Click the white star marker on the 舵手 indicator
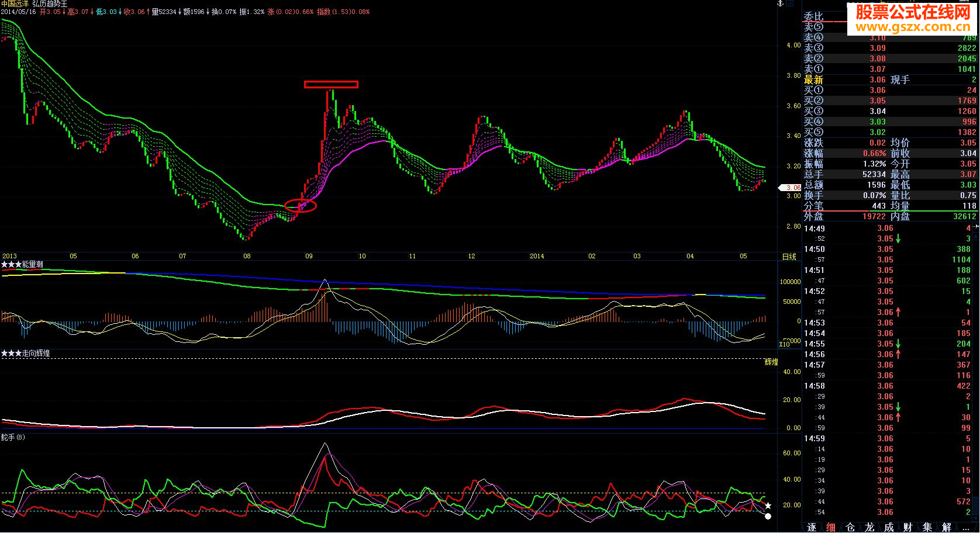This screenshot has height=533, width=980. coord(768,506)
